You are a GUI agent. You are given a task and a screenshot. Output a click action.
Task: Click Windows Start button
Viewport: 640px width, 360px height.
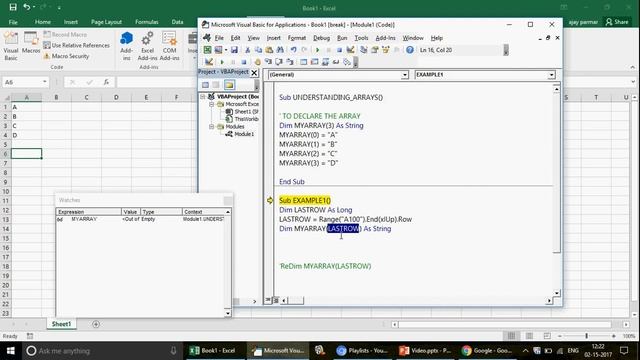point(11,351)
